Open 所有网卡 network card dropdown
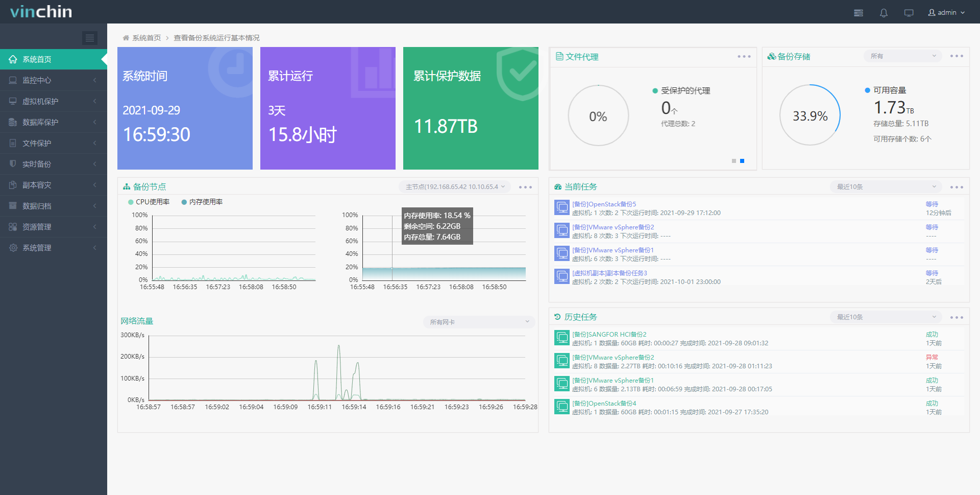The height and width of the screenshot is (495, 980). tap(479, 322)
